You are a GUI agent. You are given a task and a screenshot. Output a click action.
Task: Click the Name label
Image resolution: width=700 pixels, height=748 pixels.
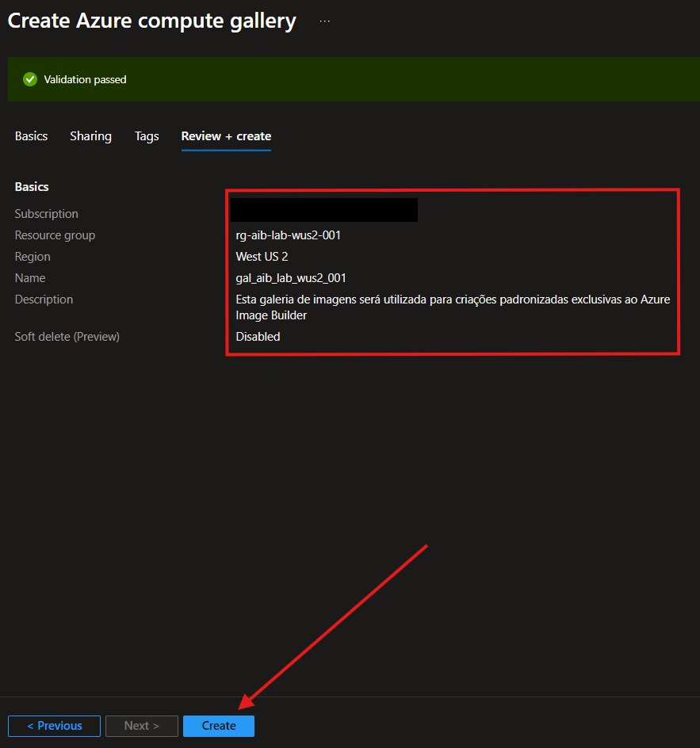tap(30, 277)
